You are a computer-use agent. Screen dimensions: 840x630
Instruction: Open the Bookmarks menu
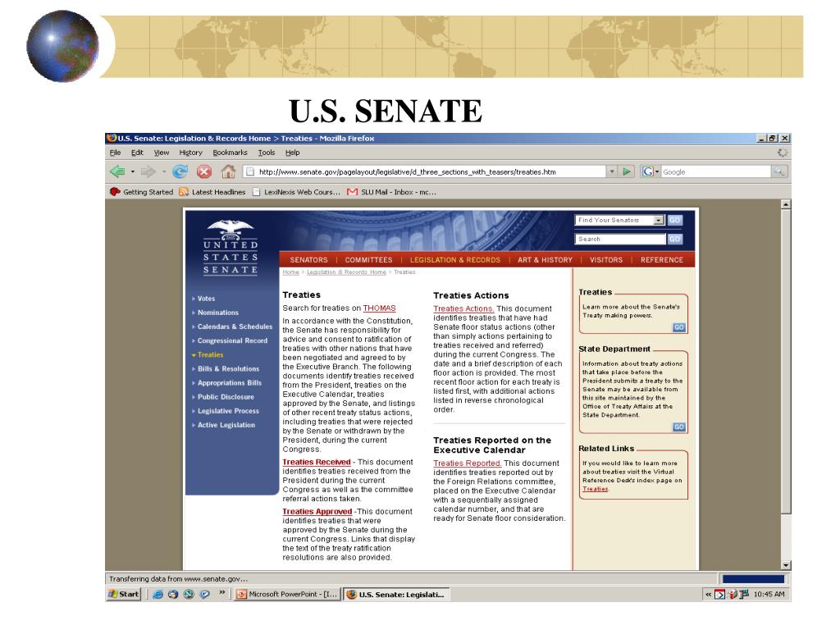[x=230, y=153]
